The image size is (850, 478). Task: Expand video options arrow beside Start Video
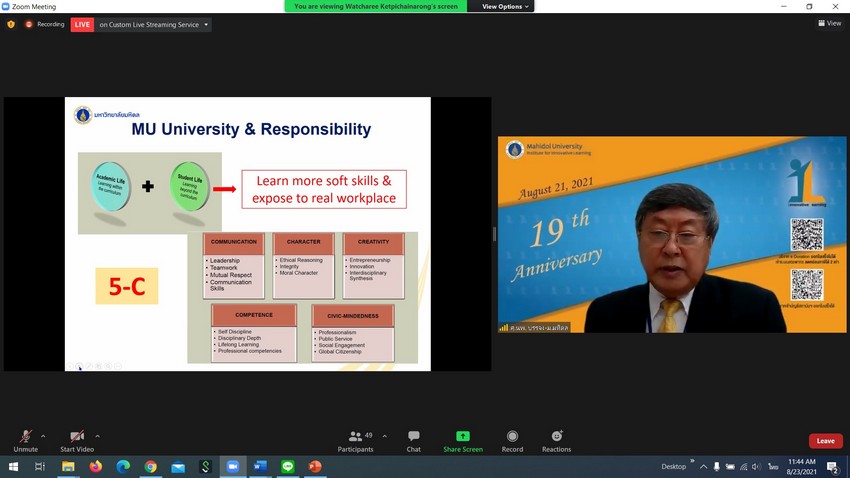coord(97,436)
